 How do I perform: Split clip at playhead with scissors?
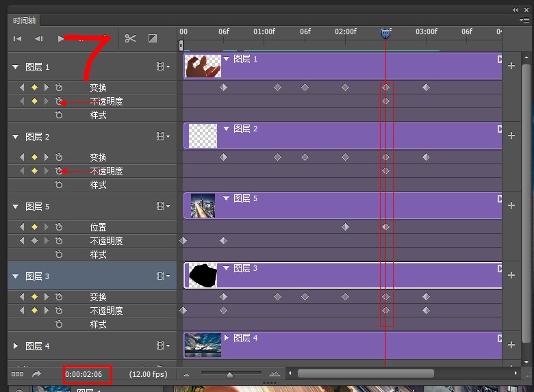pos(130,38)
